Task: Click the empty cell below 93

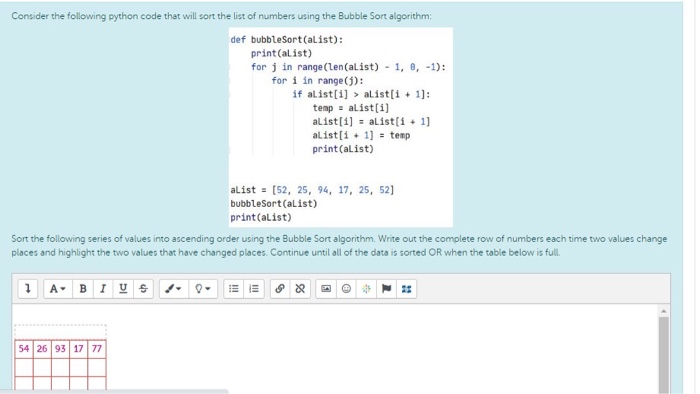Action: (60, 367)
